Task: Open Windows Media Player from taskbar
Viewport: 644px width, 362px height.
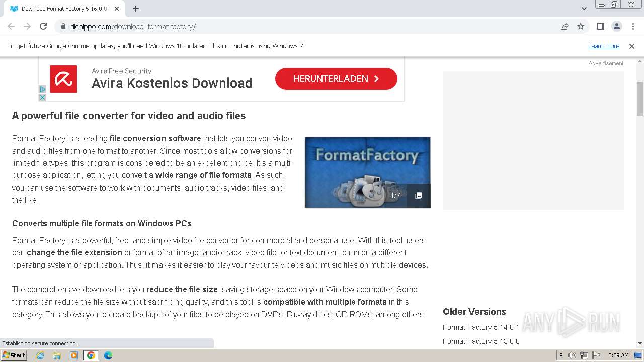Action: point(74,355)
